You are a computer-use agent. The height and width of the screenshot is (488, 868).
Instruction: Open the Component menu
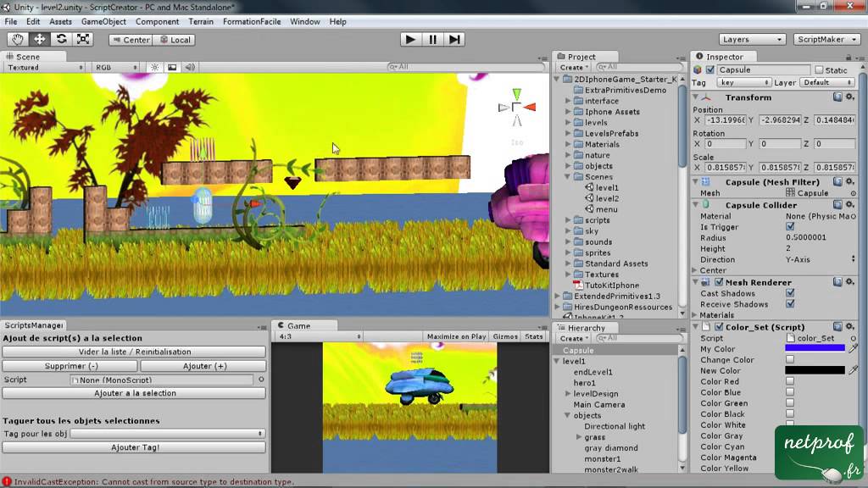coord(157,21)
